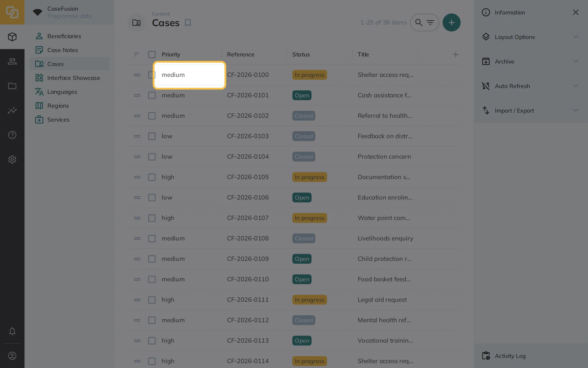The height and width of the screenshot is (368, 588).
Task: Select the checkbox for CF-2026-0104
Action: pyautogui.click(x=152, y=157)
